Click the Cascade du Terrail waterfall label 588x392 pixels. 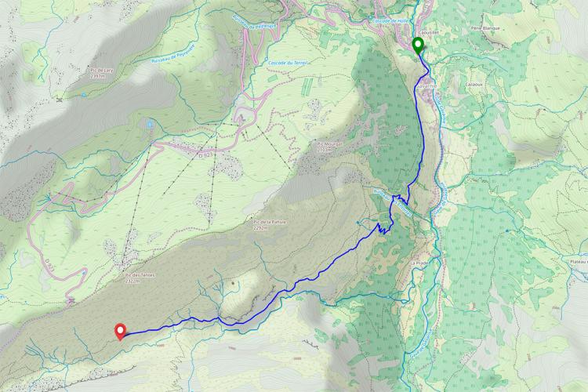click(288, 63)
